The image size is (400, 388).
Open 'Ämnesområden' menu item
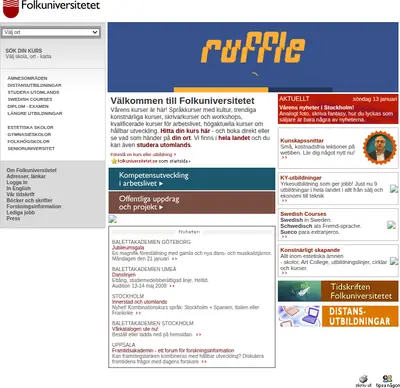tap(27, 78)
